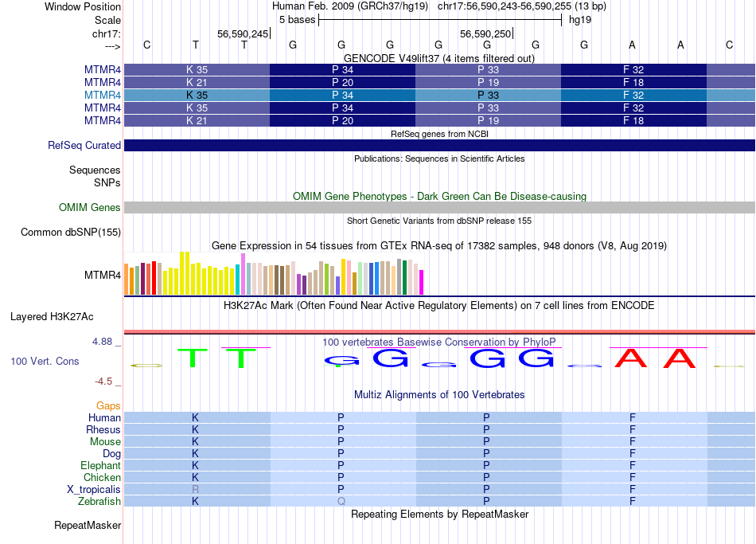
Task: Click the -4.5 conservation scale value
Action: pyautogui.click(x=103, y=382)
